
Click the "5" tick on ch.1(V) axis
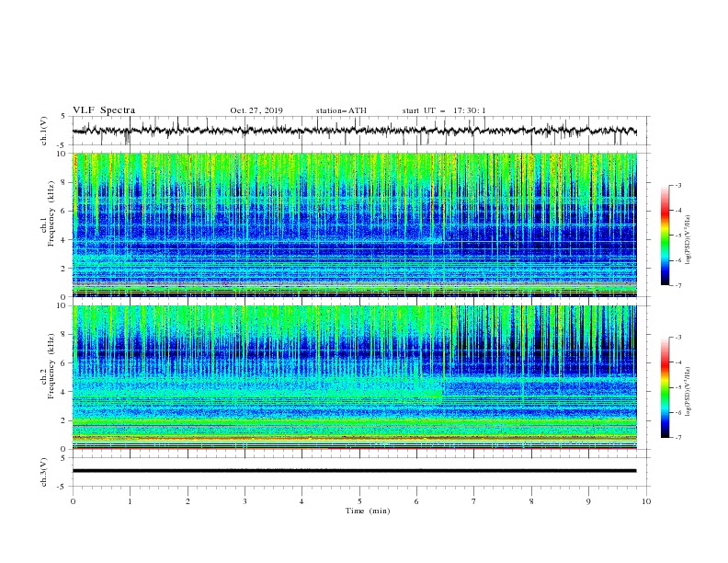coord(63,116)
